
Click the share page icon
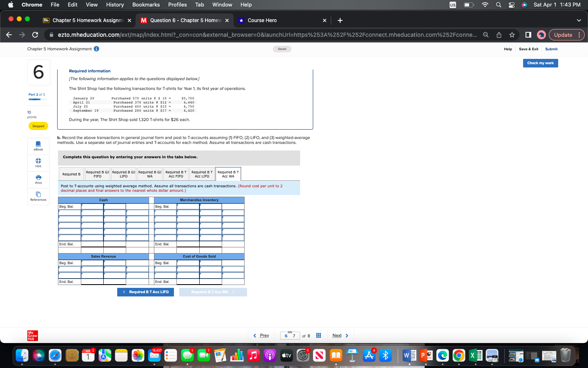(x=499, y=35)
